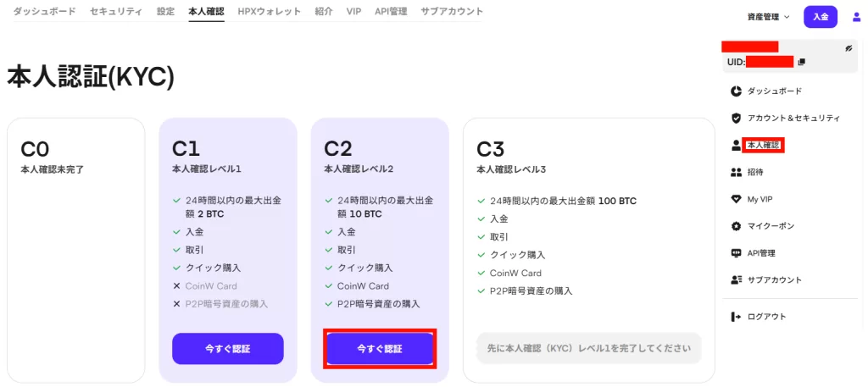Image resolution: width=868 pixels, height=387 pixels.
Task: Click the 招待 people icon in sidebar
Action: pos(736,172)
